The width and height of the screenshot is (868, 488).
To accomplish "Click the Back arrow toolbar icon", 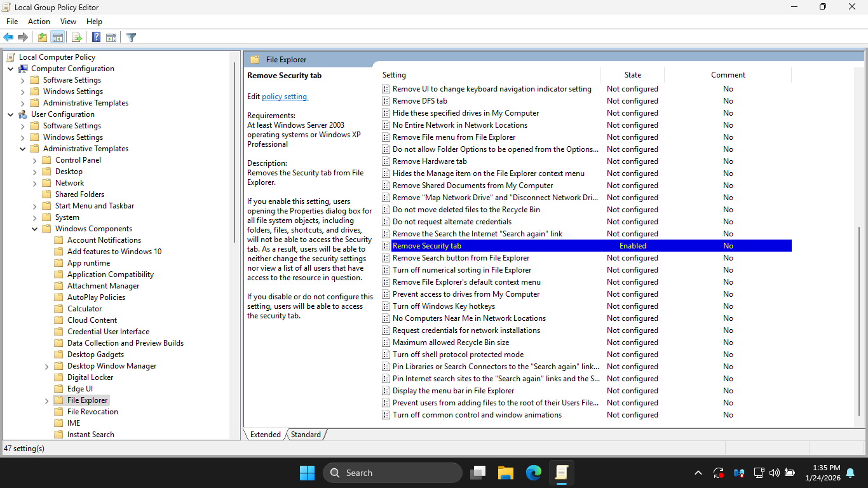I will (x=9, y=37).
